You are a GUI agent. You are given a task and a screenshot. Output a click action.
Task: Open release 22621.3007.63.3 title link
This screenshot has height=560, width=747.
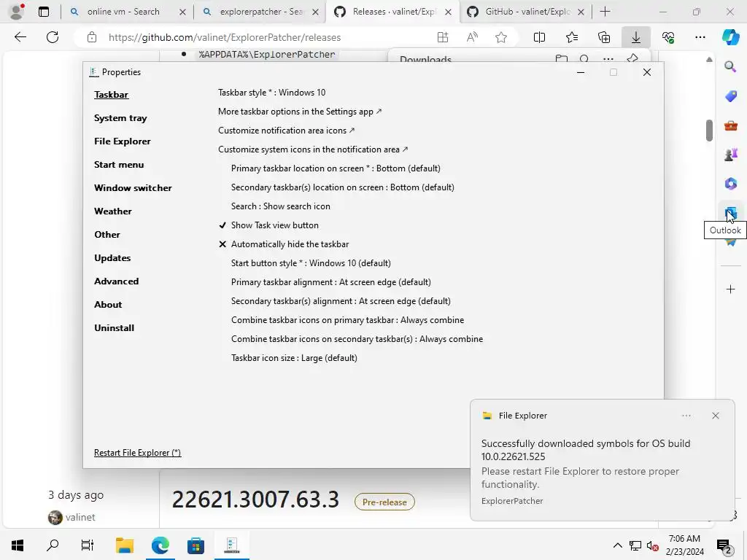pos(255,499)
